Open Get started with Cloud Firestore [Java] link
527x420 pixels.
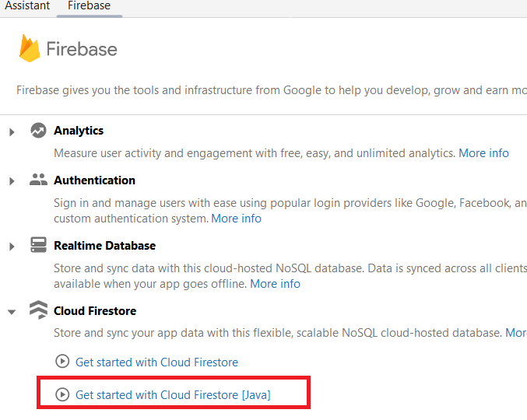[x=173, y=394]
